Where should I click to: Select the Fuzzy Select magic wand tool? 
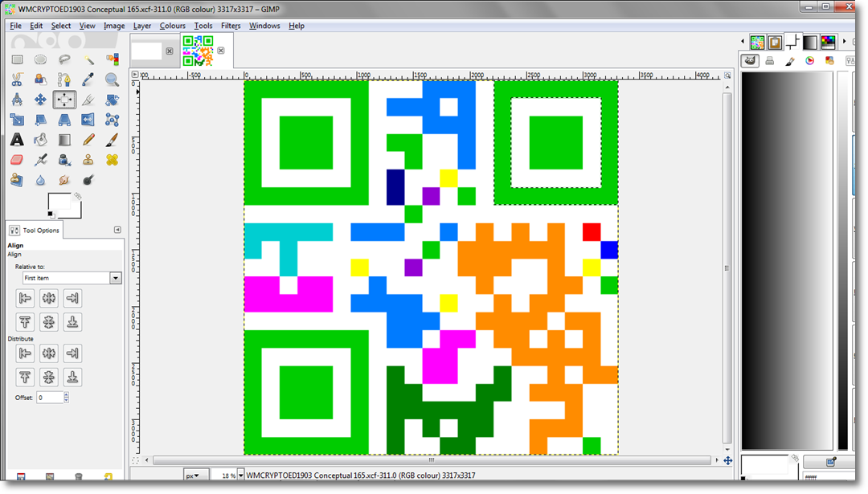(x=88, y=59)
